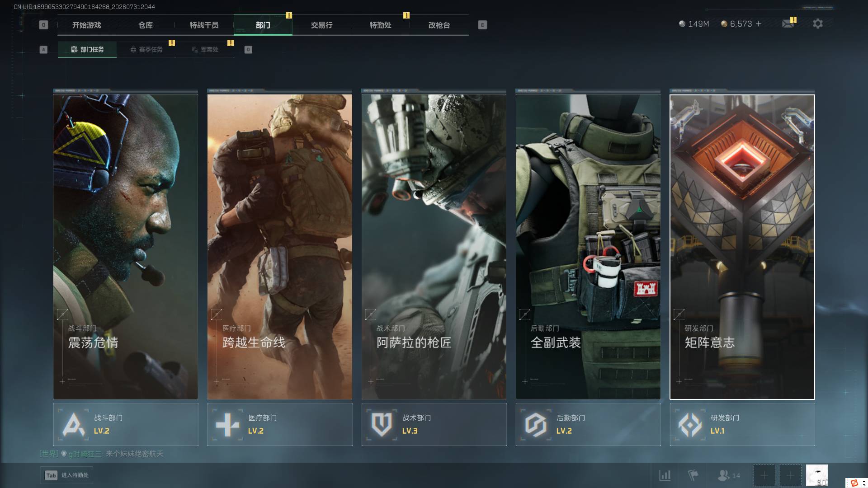Click the flag icon in bottom bar
The image size is (868, 488).
click(693, 475)
